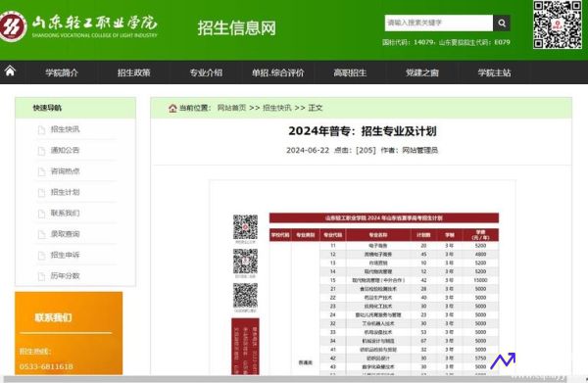Open 专业介绍 menu
The width and height of the screenshot is (588, 383).
click(206, 72)
